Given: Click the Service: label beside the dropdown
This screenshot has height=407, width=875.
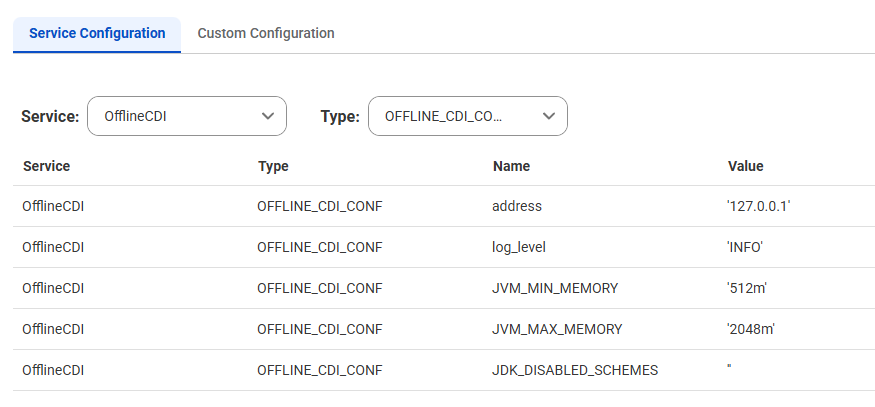Looking at the screenshot, I should 50,117.
